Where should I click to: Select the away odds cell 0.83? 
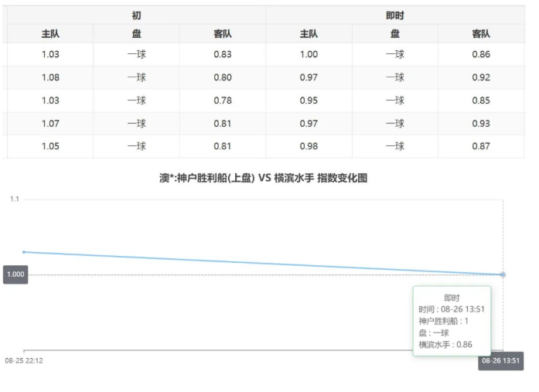(223, 54)
